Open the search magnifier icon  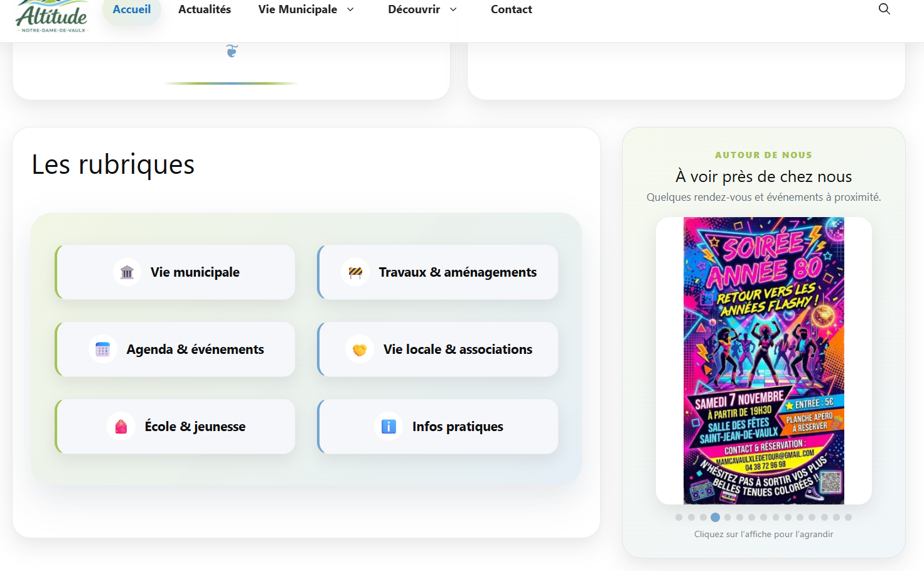[884, 9]
